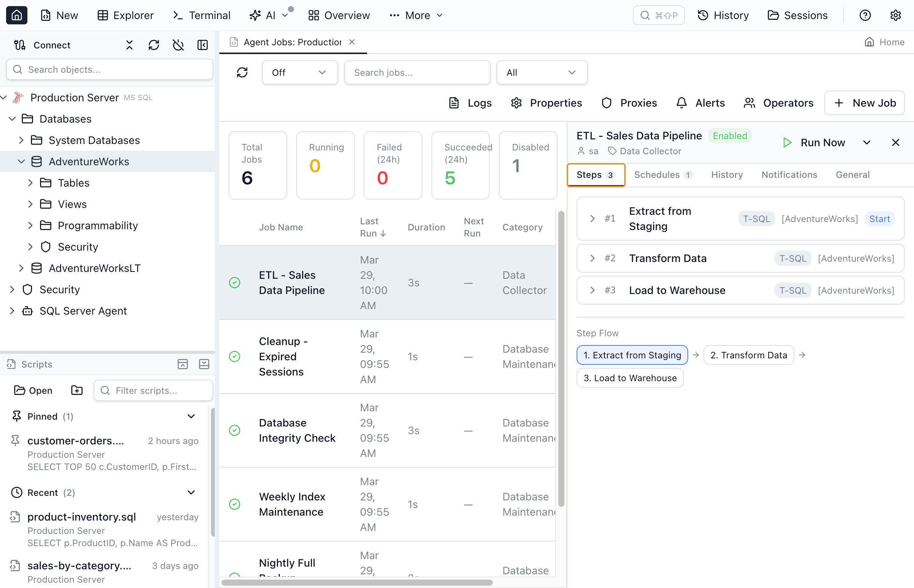Collapse the Connect sidebar panel

pyautogui.click(x=203, y=45)
